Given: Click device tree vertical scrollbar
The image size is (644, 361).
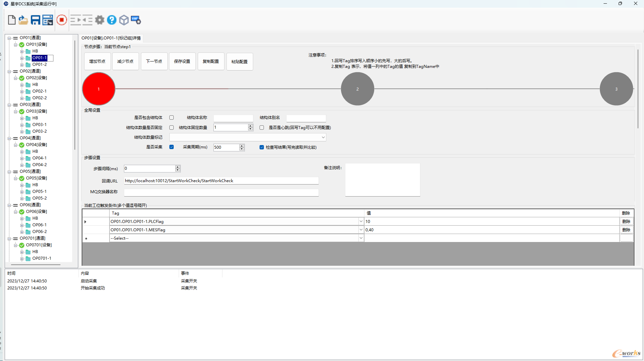Looking at the screenshot, I should [75, 95].
